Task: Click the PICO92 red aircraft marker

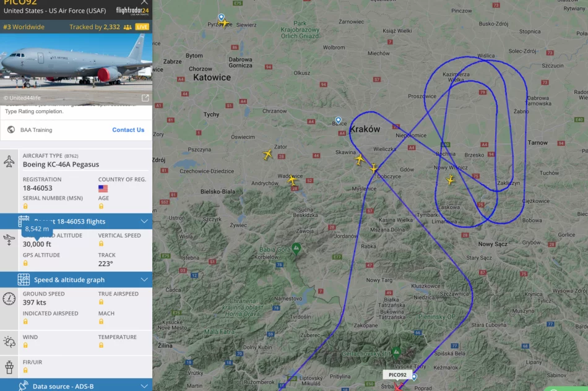Action: coord(398,387)
